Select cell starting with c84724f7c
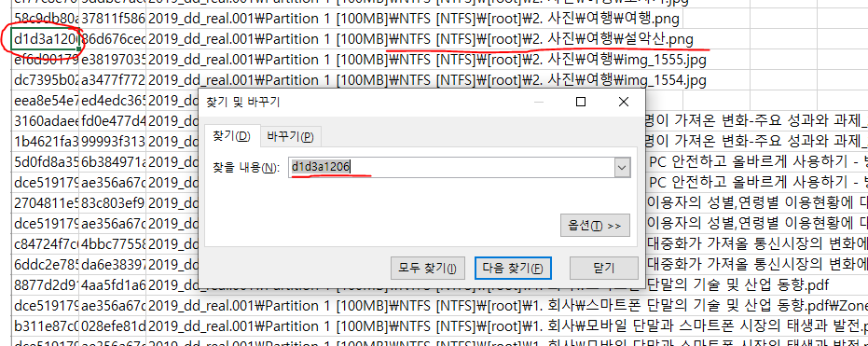The width and height of the screenshot is (868, 346). coord(46,244)
